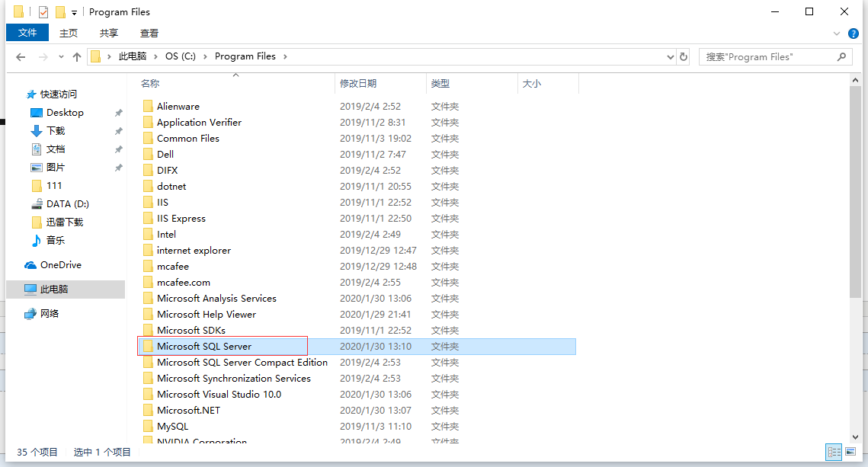Select the Alienware folder icon
The image size is (868, 467).
point(148,106)
